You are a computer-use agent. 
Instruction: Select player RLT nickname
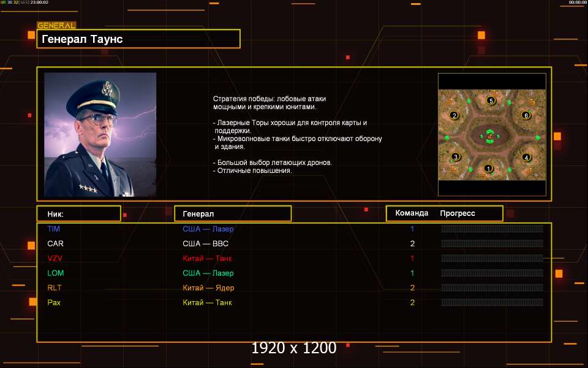(55, 288)
